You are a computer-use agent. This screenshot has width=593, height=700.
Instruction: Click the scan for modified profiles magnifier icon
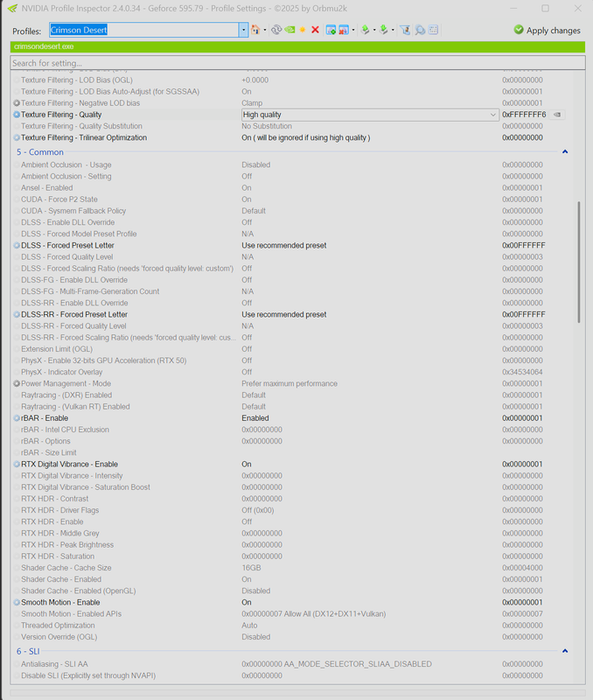click(x=420, y=30)
